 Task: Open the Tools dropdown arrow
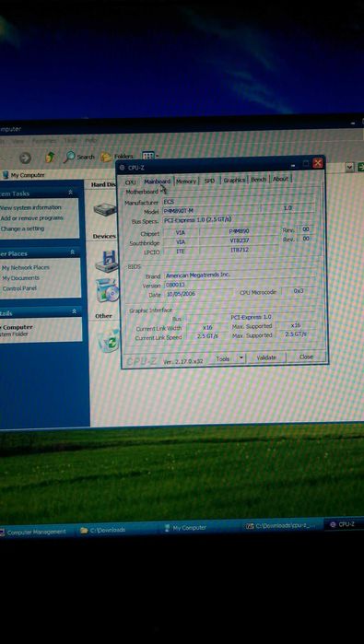click(241, 358)
